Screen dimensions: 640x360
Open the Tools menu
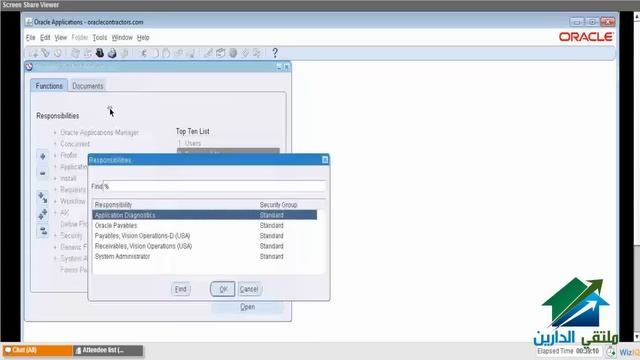(100, 38)
